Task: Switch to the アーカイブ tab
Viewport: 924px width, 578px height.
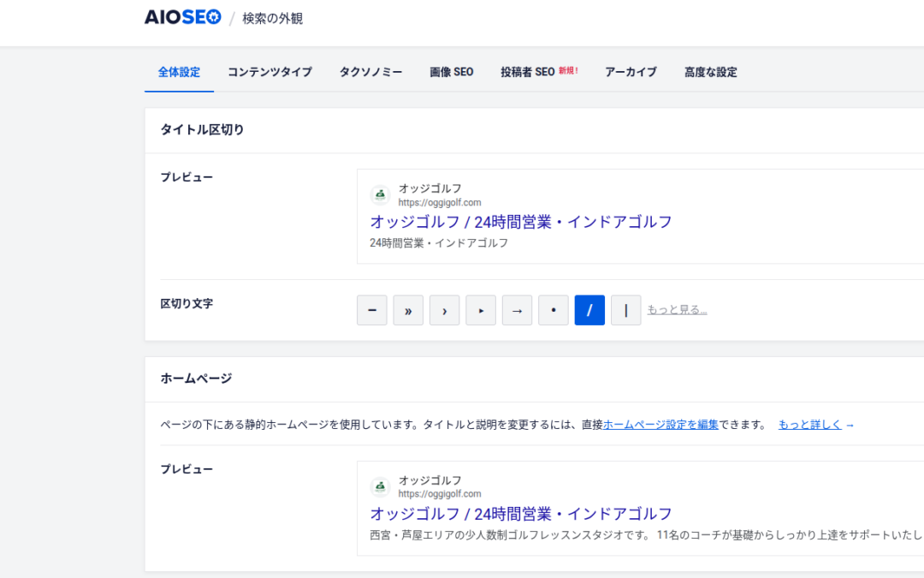Action: pos(631,72)
